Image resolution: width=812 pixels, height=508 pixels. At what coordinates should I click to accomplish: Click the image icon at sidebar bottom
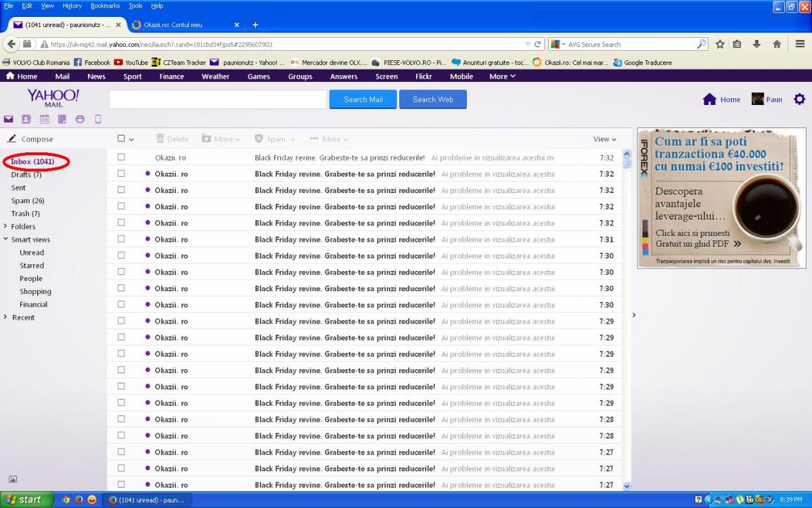(x=13, y=479)
